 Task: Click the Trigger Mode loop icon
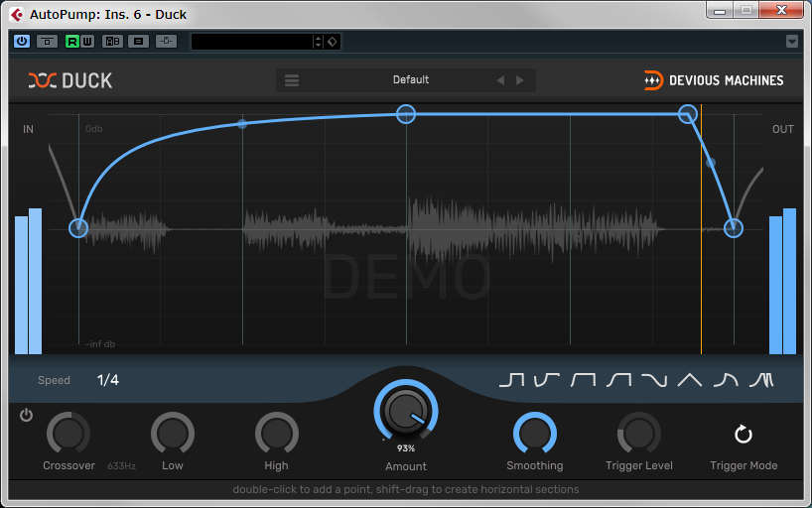[744, 434]
